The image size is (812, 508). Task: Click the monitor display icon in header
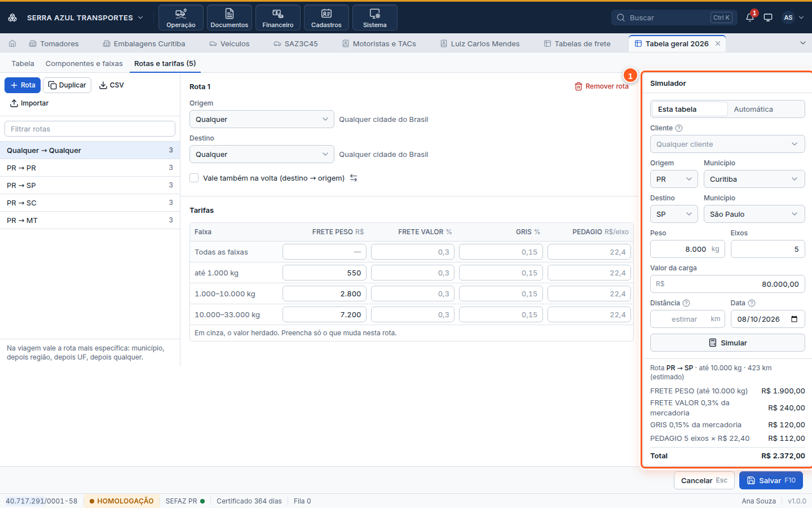(x=768, y=17)
